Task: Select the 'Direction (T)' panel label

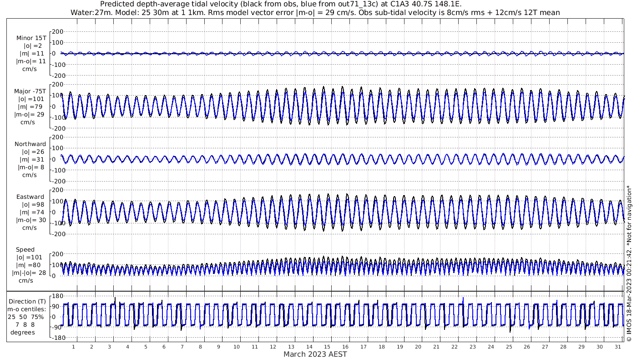Action: tap(27, 302)
